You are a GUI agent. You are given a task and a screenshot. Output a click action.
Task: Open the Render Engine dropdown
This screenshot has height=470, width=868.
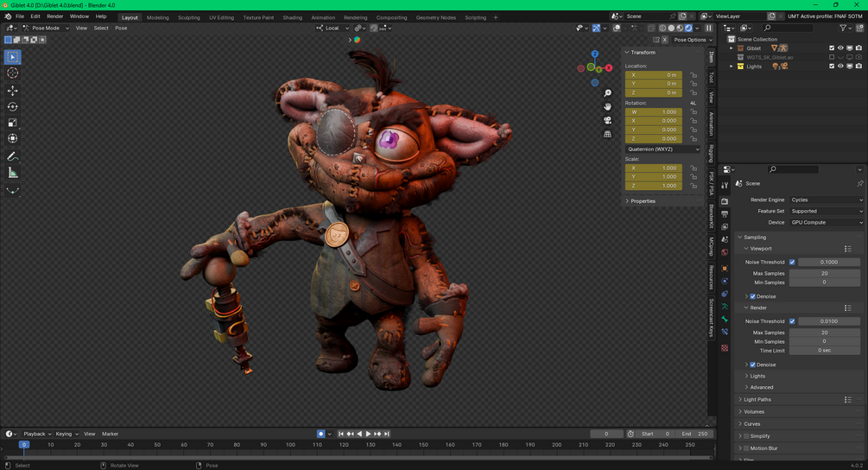pyautogui.click(x=826, y=200)
